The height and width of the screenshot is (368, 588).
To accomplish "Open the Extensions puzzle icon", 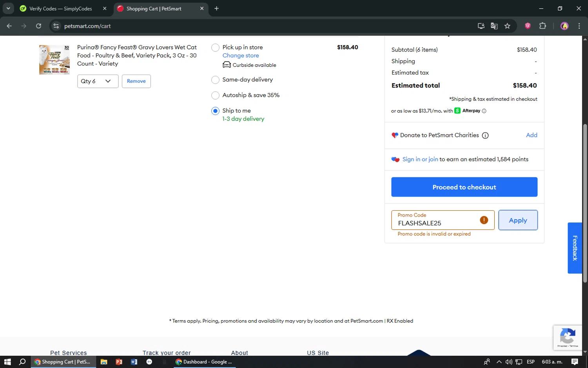I will point(543,26).
